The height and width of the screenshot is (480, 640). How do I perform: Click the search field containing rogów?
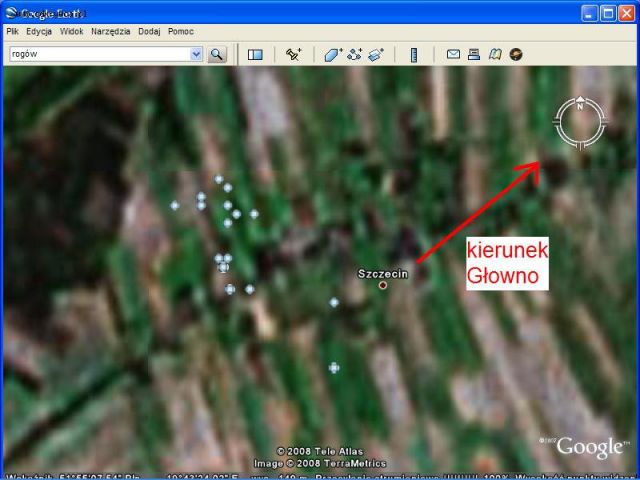[98, 54]
